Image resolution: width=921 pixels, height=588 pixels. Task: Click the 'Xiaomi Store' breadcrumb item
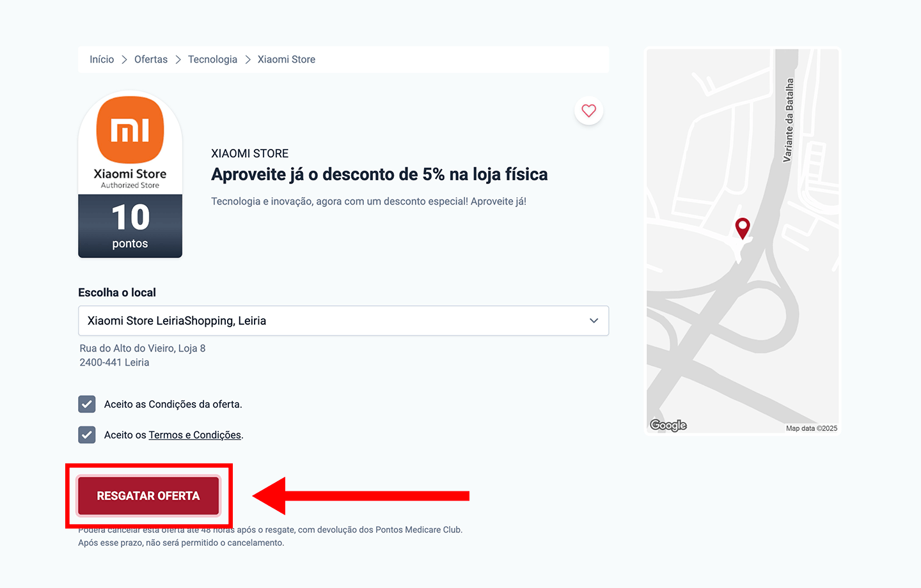tap(286, 59)
